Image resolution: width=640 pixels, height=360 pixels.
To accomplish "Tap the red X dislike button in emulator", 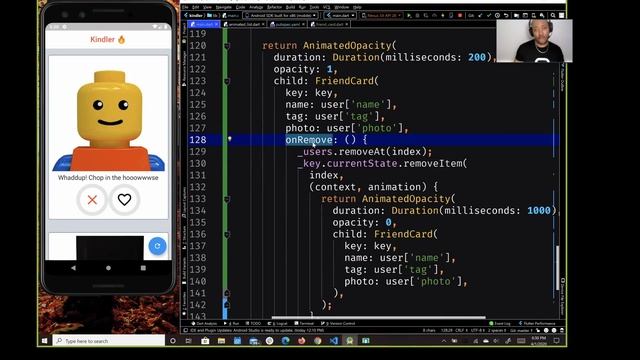I will (92, 200).
